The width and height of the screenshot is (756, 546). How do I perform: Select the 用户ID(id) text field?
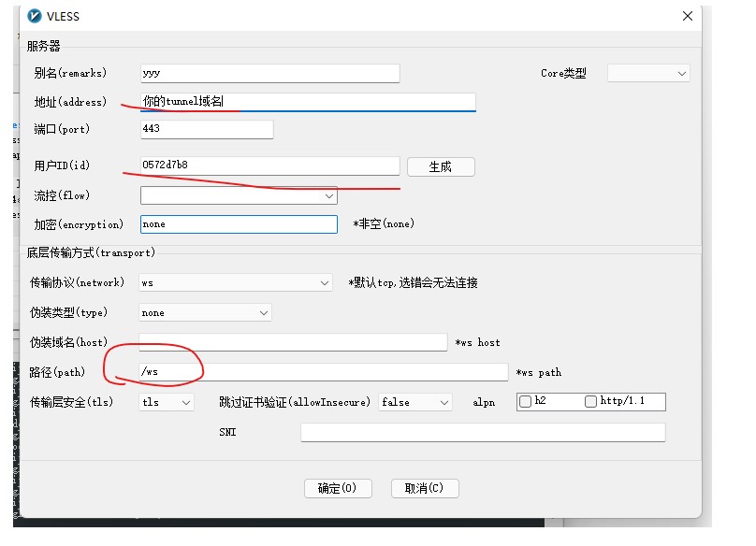point(269,165)
